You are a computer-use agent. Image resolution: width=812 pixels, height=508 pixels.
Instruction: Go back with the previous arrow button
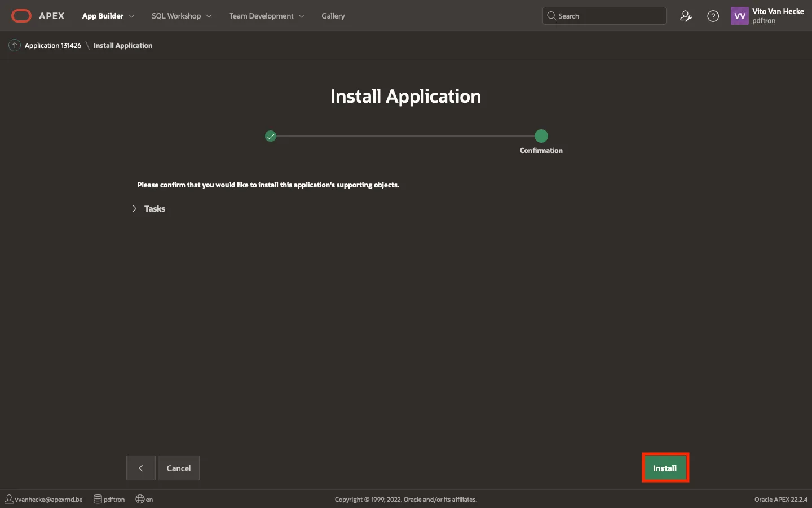[140, 468]
